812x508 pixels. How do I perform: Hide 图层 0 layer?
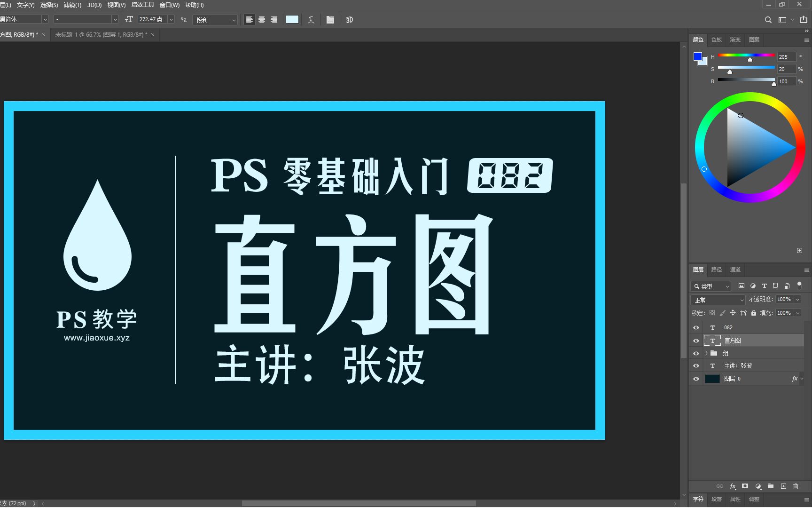pyautogui.click(x=696, y=379)
